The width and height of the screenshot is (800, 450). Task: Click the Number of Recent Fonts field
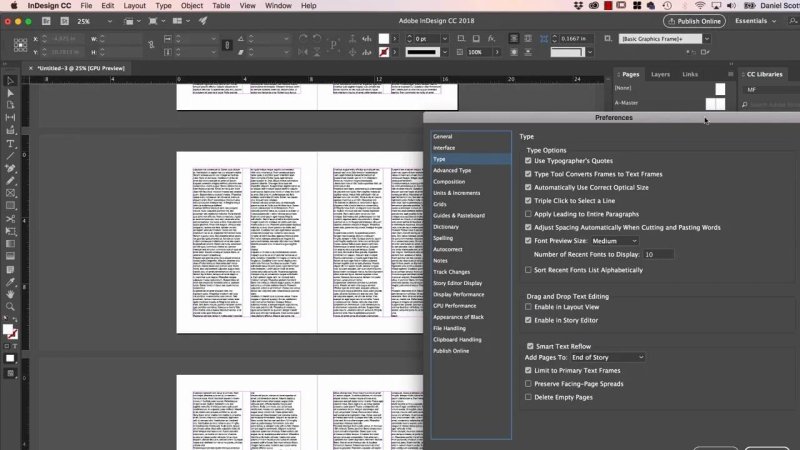[658, 255]
